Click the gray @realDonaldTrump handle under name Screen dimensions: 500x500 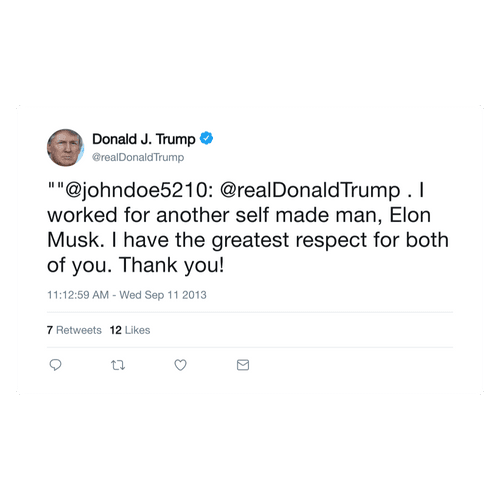[138, 157]
